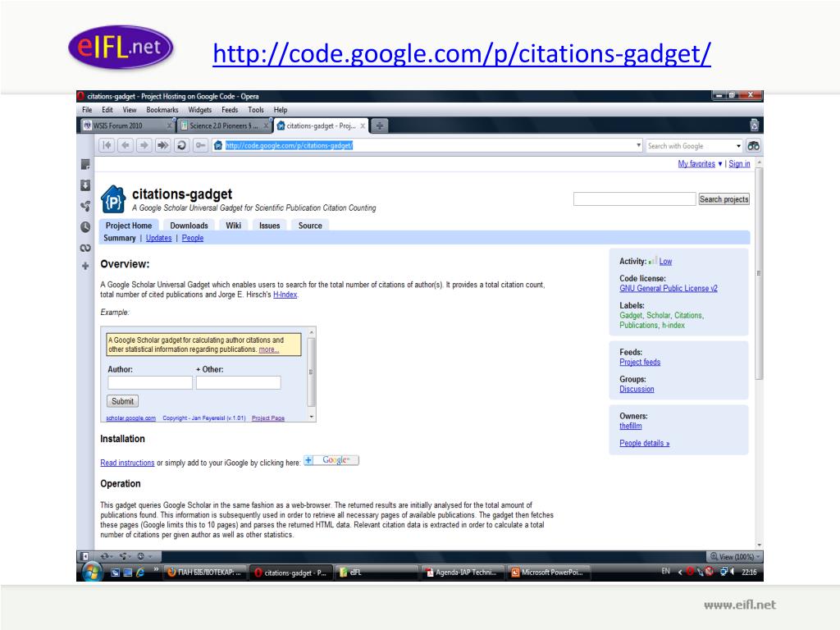The height and width of the screenshot is (630, 840).
Task: Select the Source project tab
Action: 310,226
